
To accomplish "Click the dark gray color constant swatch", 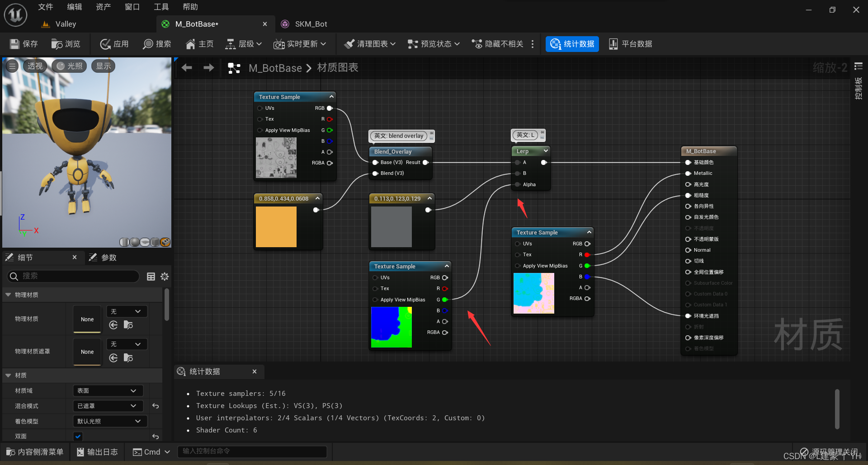I will pos(392,227).
